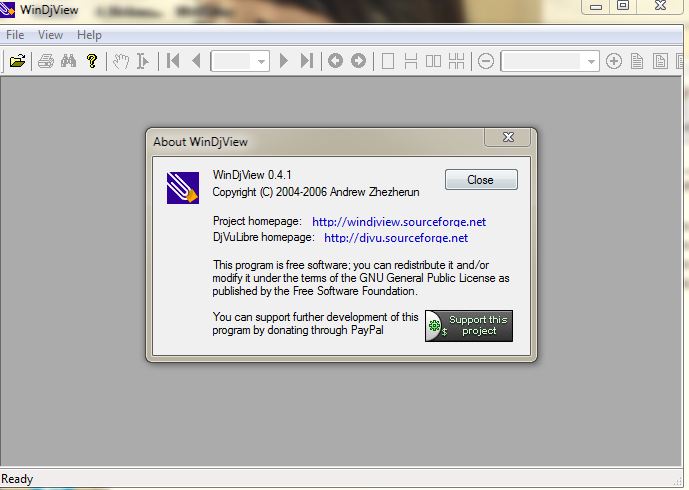
Task: Open djvu.sourceforge.net DjVuLibre link
Action: (x=396, y=238)
